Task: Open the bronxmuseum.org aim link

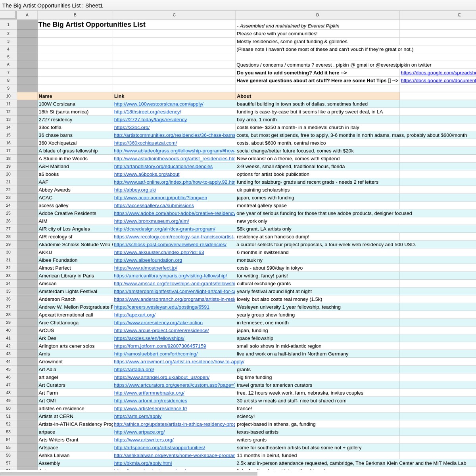Action: click(x=152, y=221)
